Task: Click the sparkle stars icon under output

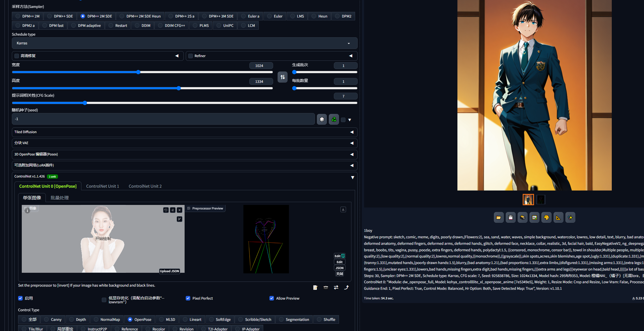Action: 570,217
